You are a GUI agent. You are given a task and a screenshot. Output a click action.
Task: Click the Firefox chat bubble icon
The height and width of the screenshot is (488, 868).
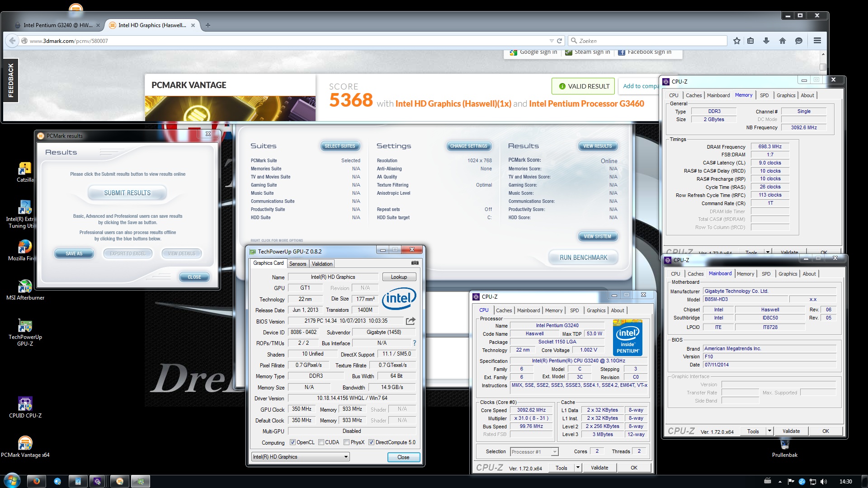[x=799, y=41]
